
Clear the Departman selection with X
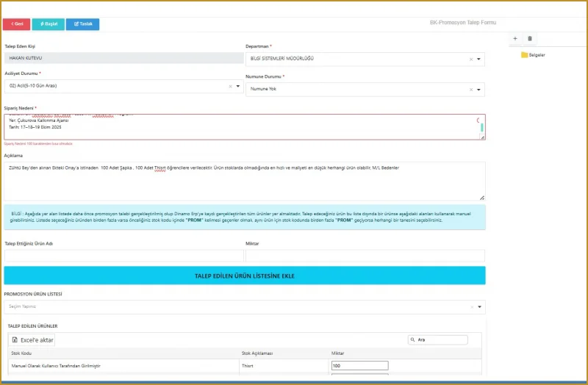pos(470,60)
